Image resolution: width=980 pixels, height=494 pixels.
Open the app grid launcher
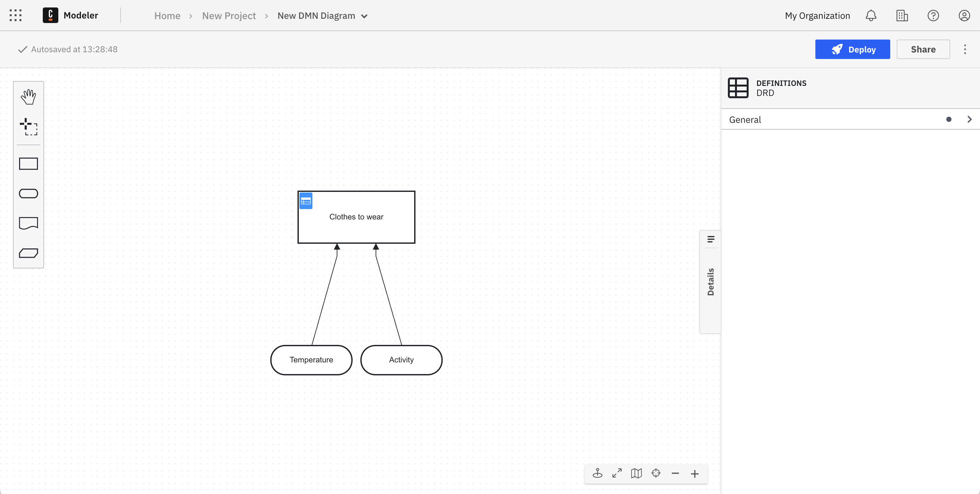point(15,15)
